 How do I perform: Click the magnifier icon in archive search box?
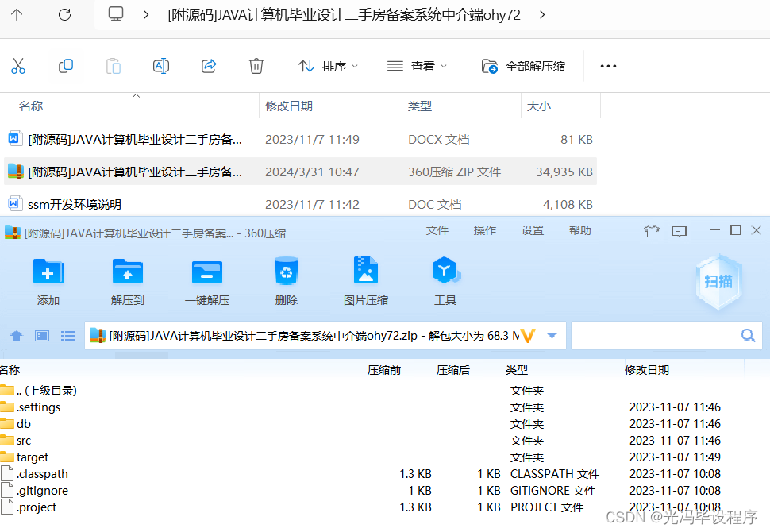(747, 335)
